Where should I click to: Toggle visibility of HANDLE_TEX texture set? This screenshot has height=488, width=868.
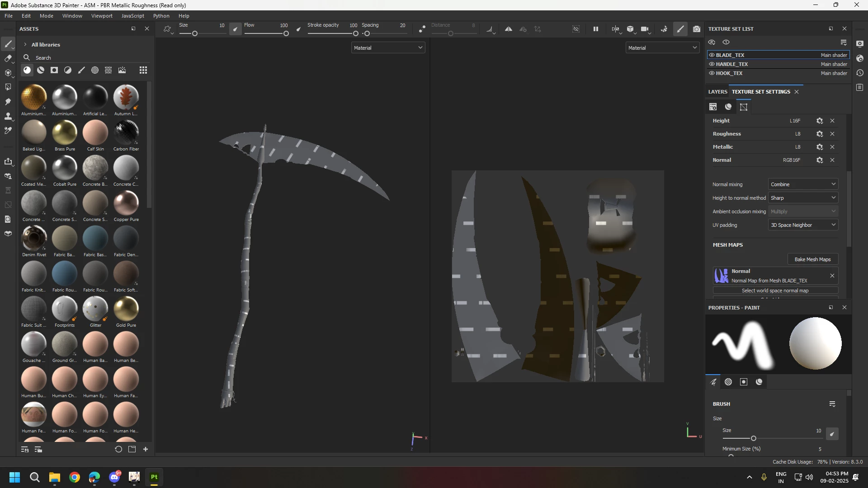[712, 64]
